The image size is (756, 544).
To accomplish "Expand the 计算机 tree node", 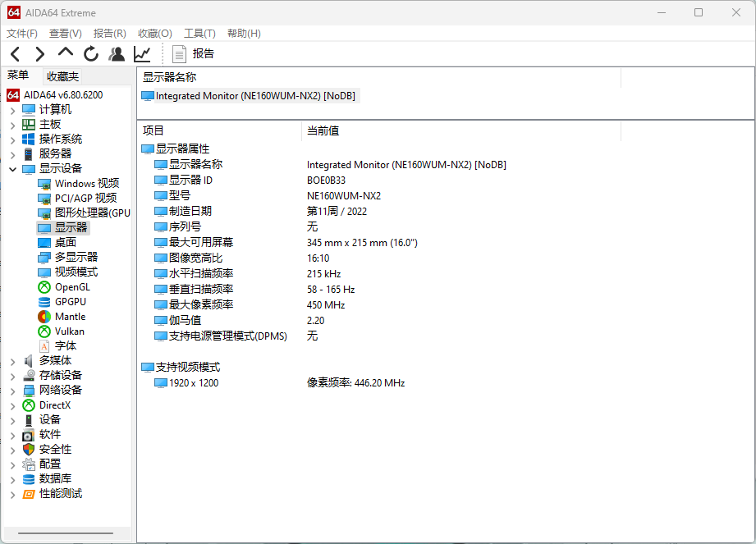I will pyautogui.click(x=13, y=110).
